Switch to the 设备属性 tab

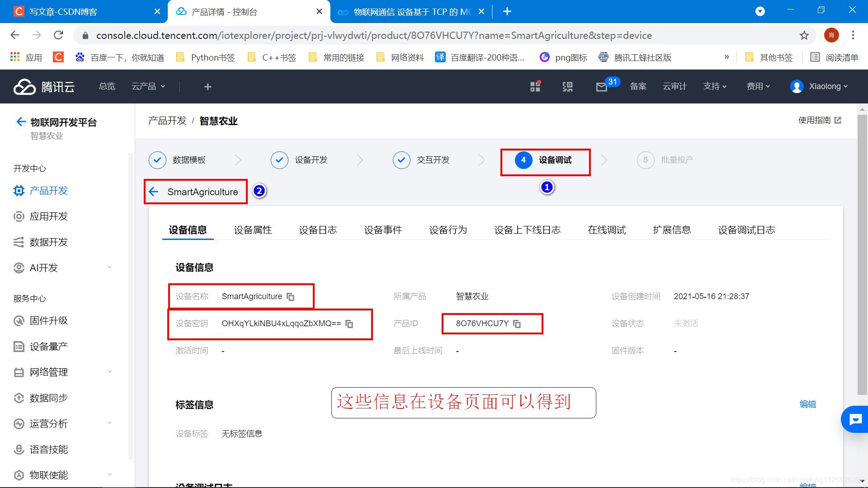253,230
